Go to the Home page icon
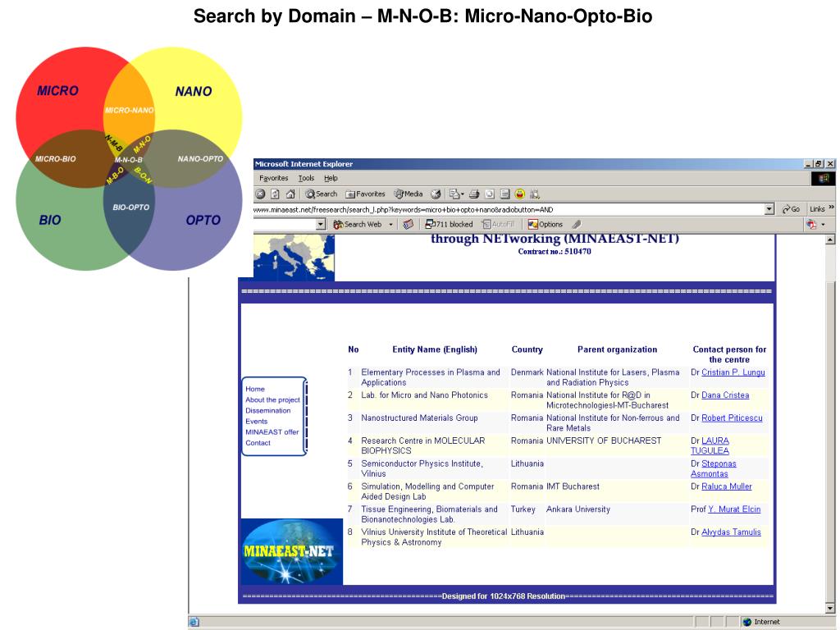This screenshot has width=840, height=630. [x=290, y=194]
